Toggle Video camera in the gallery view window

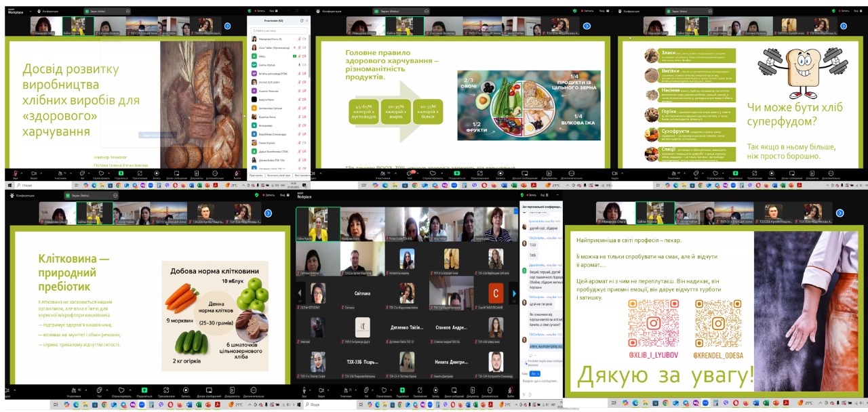coord(321,390)
